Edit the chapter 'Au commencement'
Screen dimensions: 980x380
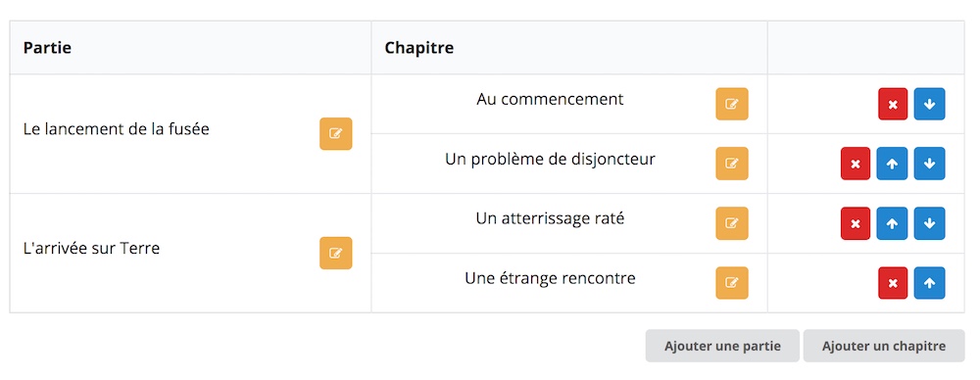click(732, 104)
